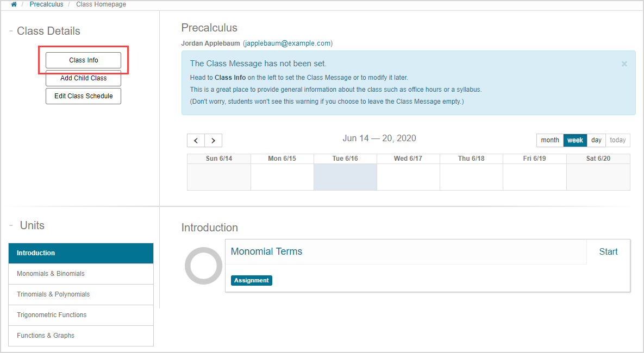Click the home icon in breadcrumb

(14, 4)
